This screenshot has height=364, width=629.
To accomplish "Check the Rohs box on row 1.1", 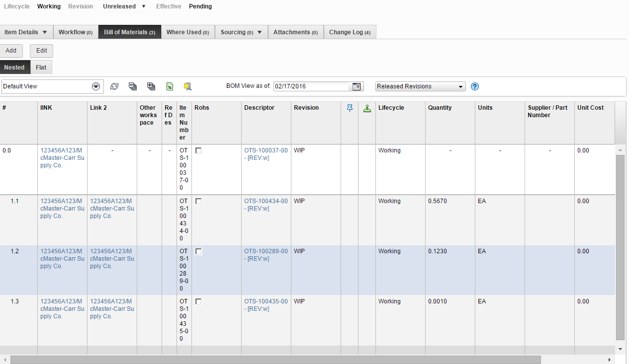I will pyautogui.click(x=198, y=201).
